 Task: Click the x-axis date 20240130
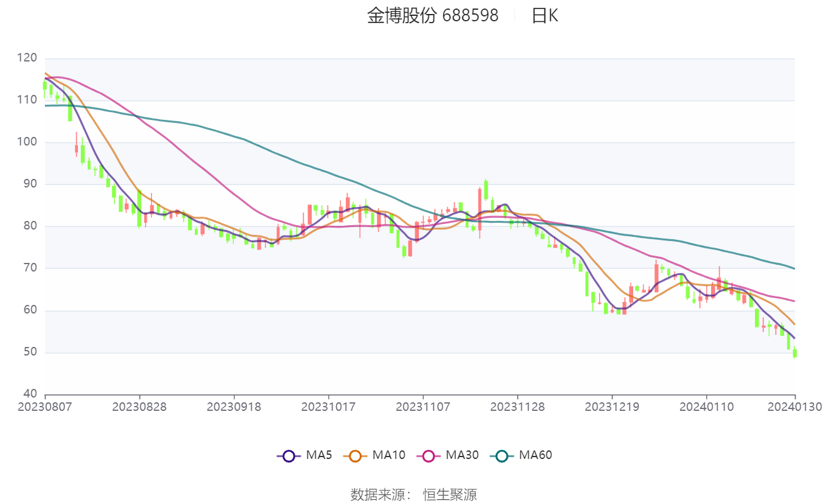click(x=795, y=407)
